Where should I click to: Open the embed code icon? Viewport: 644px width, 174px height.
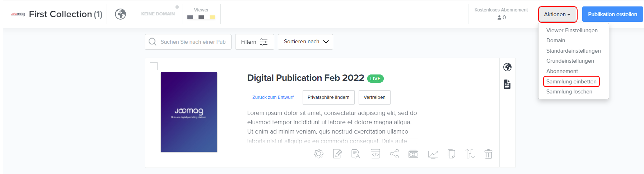375,154
